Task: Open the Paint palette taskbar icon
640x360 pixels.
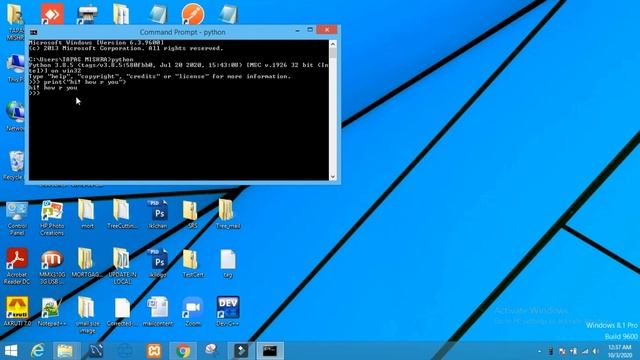Action: (211, 350)
